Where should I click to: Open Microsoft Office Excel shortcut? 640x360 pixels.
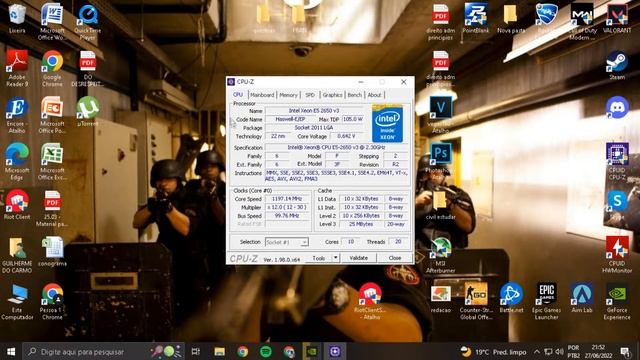tap(52, 161)
